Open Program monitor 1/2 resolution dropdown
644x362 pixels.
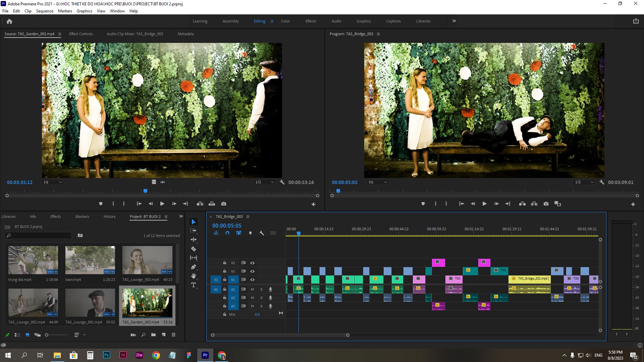(584, 182)
